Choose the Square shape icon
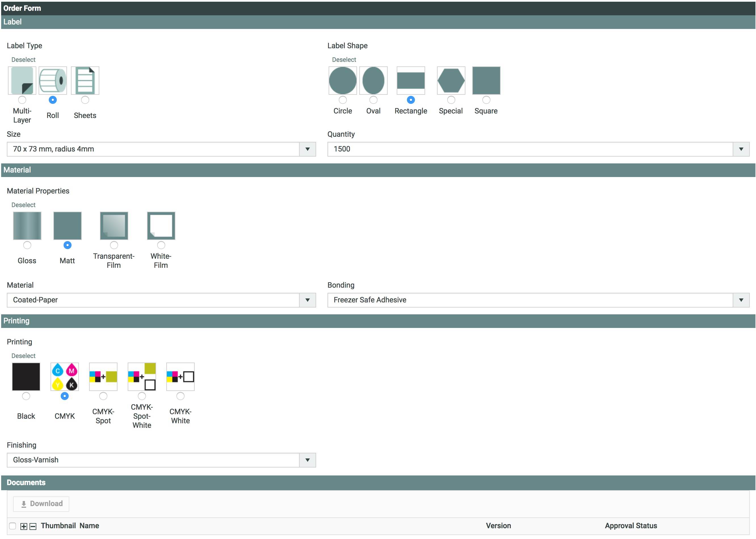This screenshot has width=756, height=539. point(486,81)
